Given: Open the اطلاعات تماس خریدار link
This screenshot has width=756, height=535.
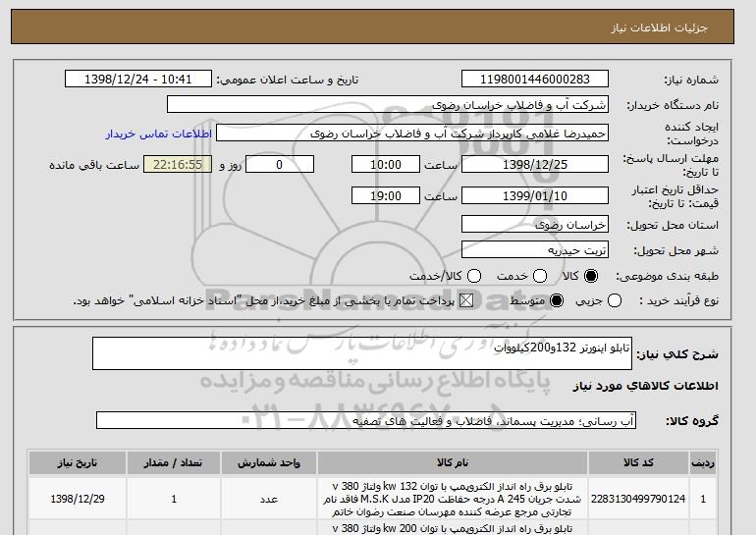Looking at the screenshot, I should 159,134.
